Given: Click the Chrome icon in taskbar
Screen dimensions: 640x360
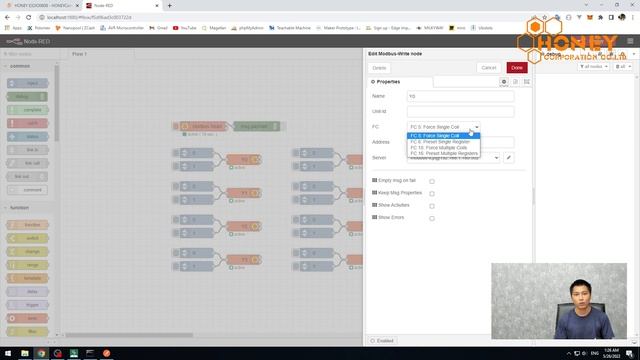Looking at the screenshot, I should coord(41,353).
